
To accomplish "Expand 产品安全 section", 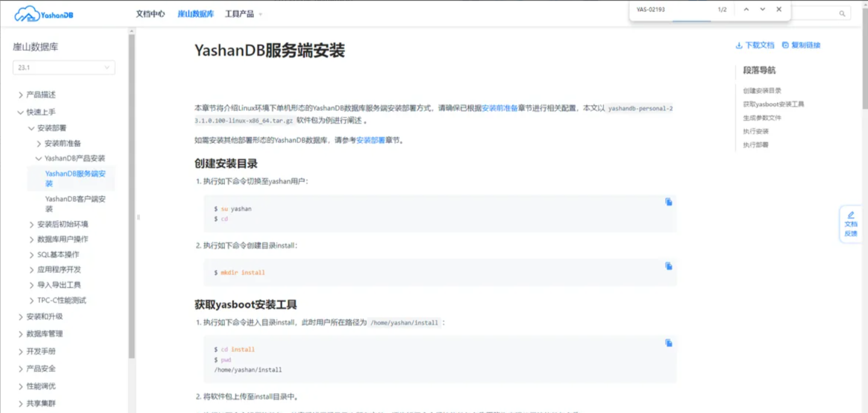I will pyautogui.click(x=21, y=368).
